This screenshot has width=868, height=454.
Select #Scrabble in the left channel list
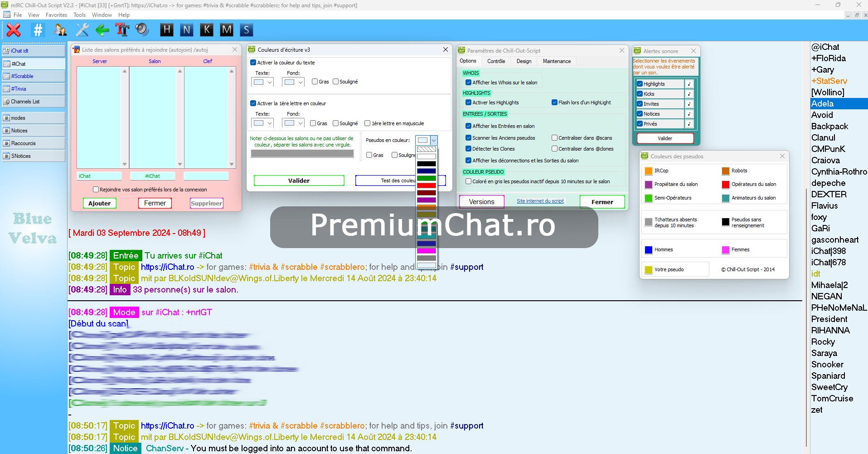click(34, 76)
